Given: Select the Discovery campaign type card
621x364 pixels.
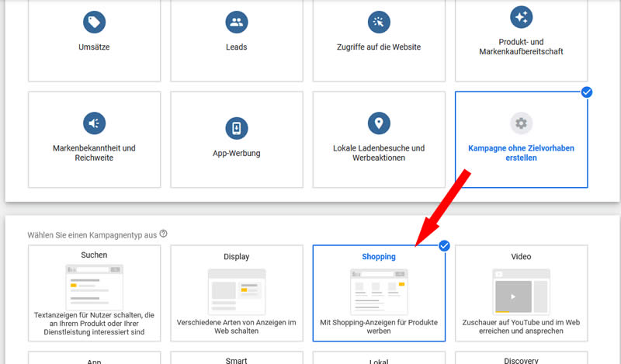Looking at the screenshot, I should (x=521, y=358).
